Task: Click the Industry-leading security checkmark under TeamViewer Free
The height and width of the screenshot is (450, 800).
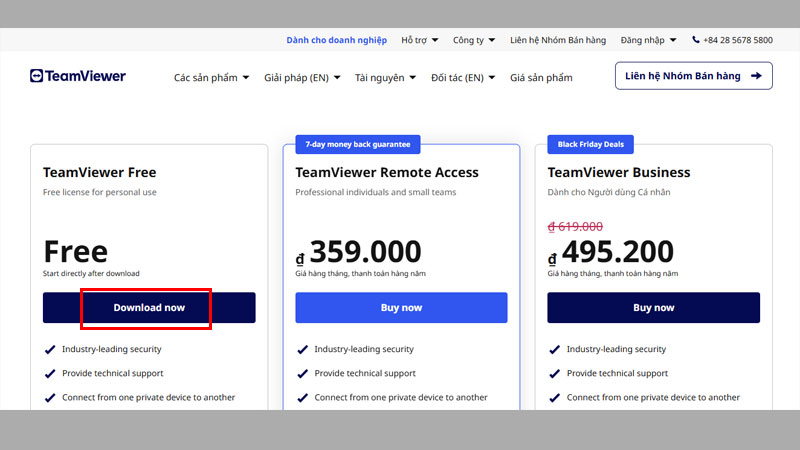Action: [x=50, y=349]
